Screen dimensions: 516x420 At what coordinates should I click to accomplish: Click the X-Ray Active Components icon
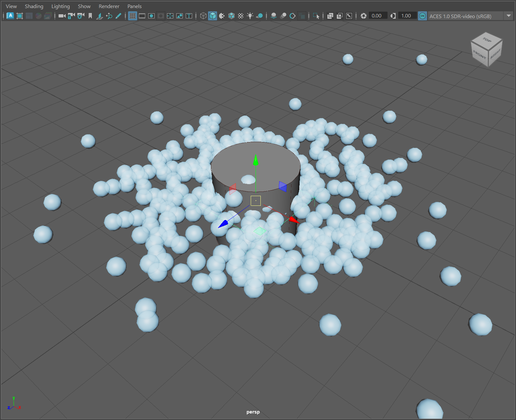(340, 16)
